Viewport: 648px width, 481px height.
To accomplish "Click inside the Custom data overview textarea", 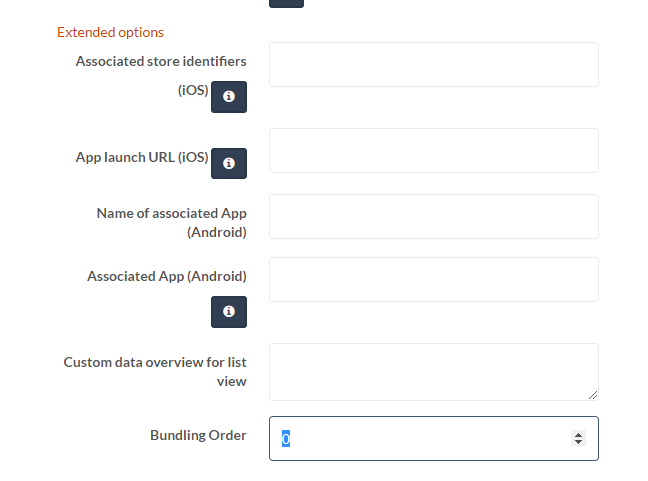I will click(434, 372).
